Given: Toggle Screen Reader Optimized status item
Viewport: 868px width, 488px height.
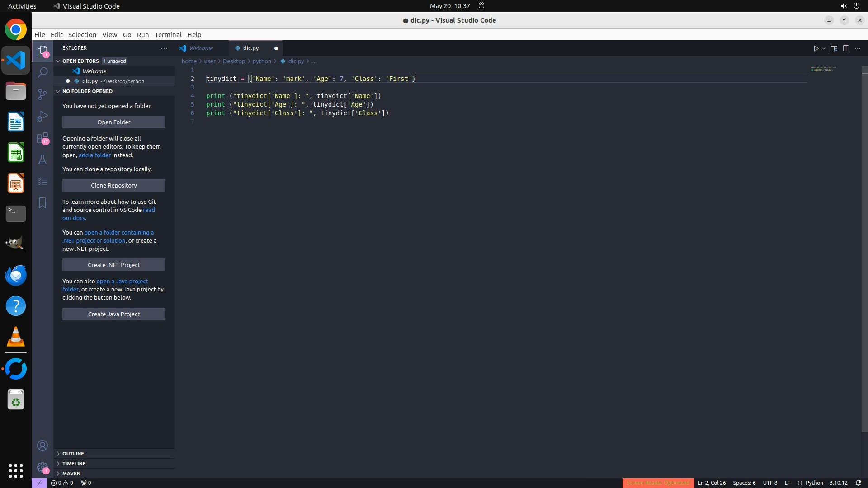Looking at the screenshot, I should pyautogui.click(x=658, y=483).
